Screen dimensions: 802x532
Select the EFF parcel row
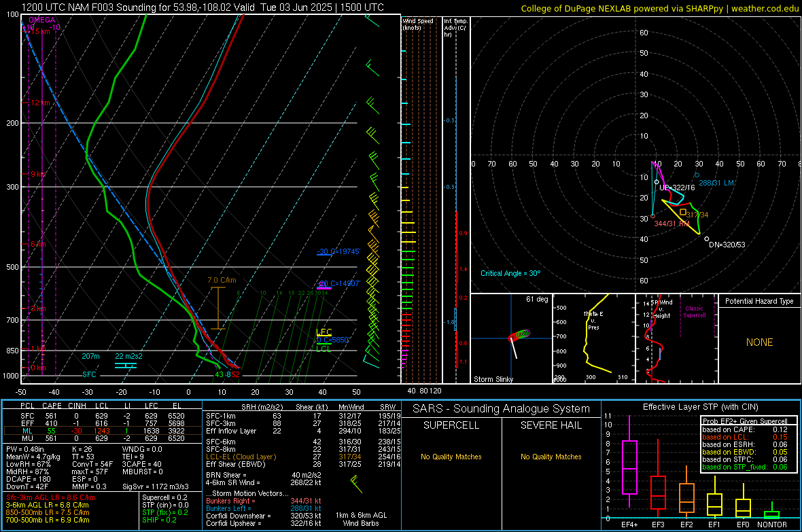[x=102, y=423]
